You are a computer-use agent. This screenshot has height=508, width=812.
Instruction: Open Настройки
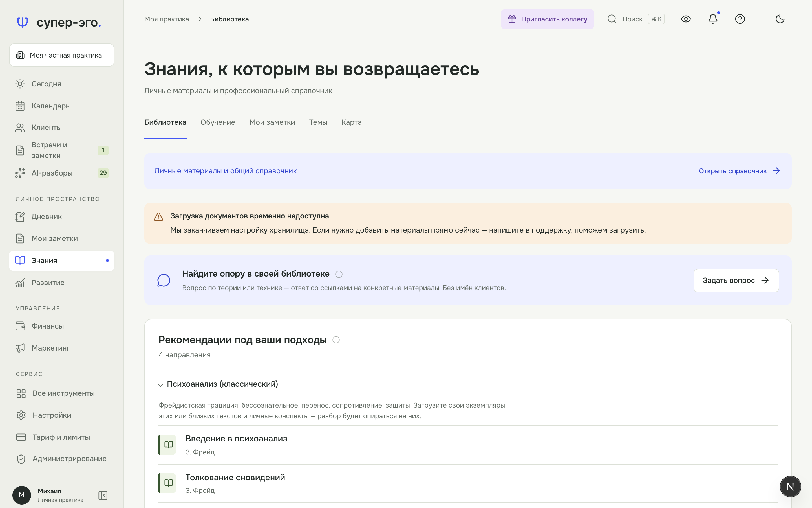[x=62, y=415]
